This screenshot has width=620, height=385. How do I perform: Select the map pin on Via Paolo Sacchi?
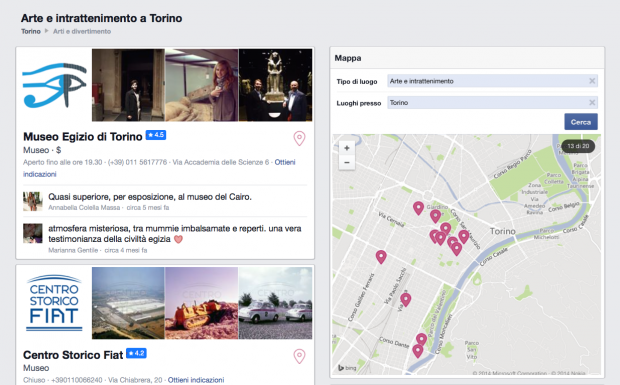pos(405,300)
